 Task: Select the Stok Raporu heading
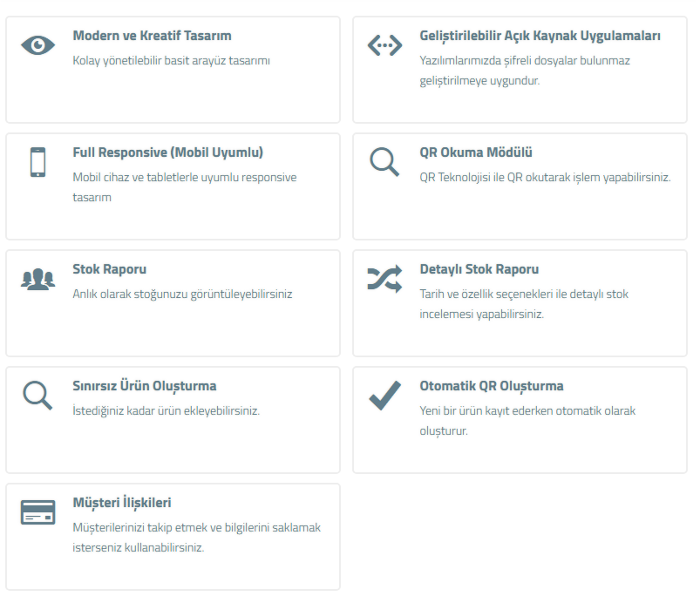click(x=109, y=269)
